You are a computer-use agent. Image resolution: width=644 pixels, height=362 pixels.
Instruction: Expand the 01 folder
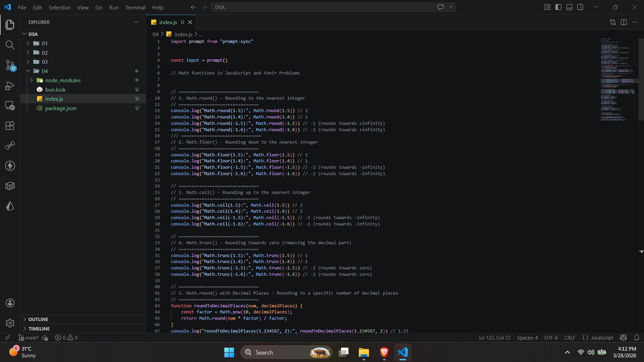click(x=45, y=43)
